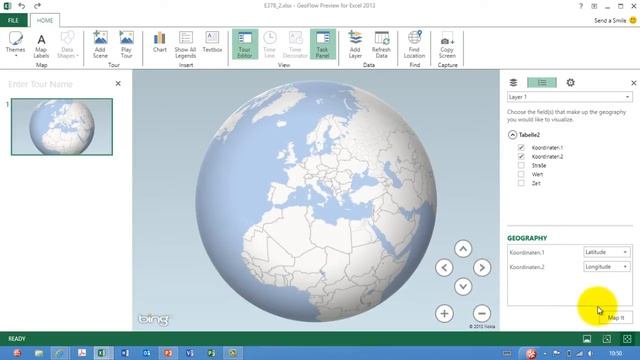Rotate the globe right
Screen dimensions: 640x360
(482, 268)
